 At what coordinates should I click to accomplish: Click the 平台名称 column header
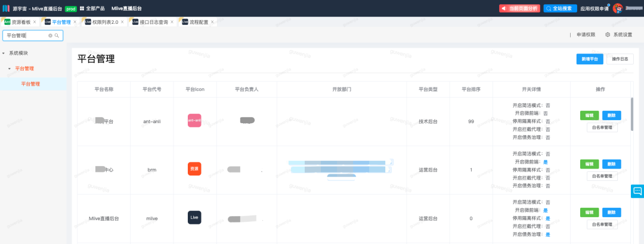point(104,89)
